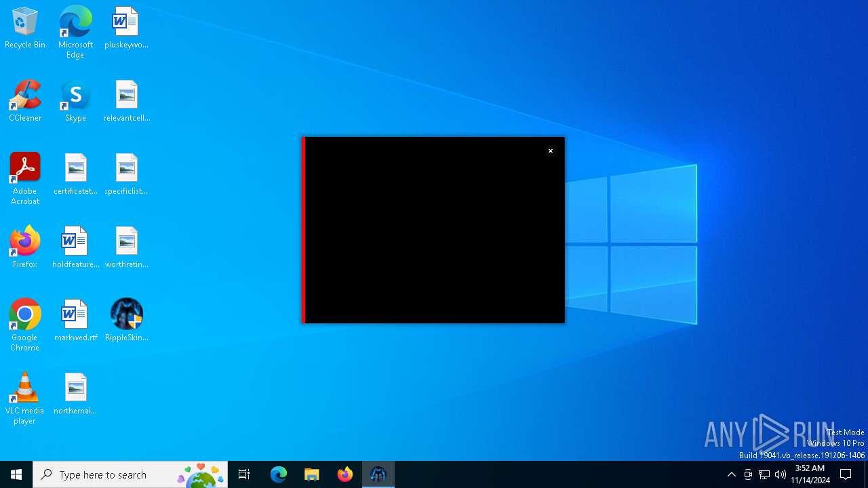Viewport: 868px width, 488px height.
Task: Open the Recycle Bin desktop icon
Action: pyautogui.click(x=25, y=28)
